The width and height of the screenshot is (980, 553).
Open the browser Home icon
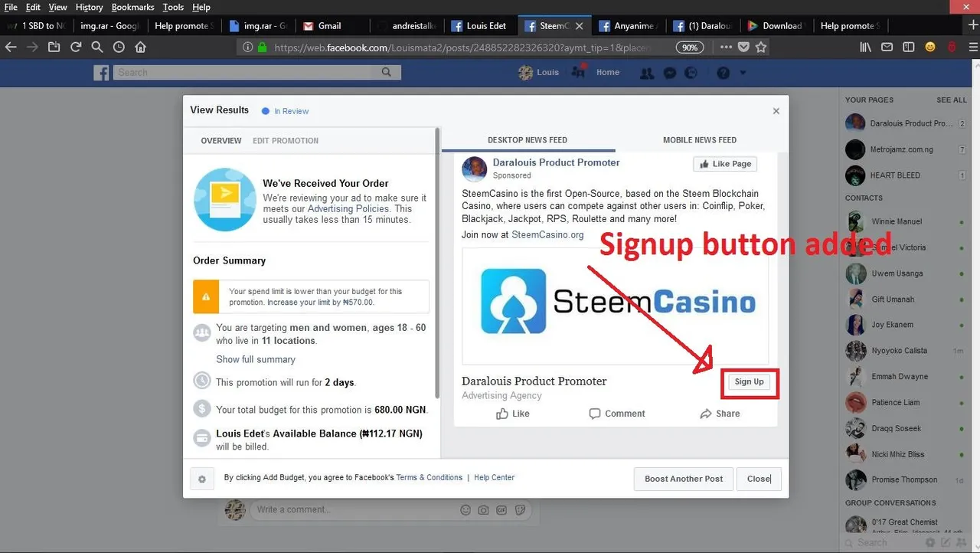click(x=140, y=47)
